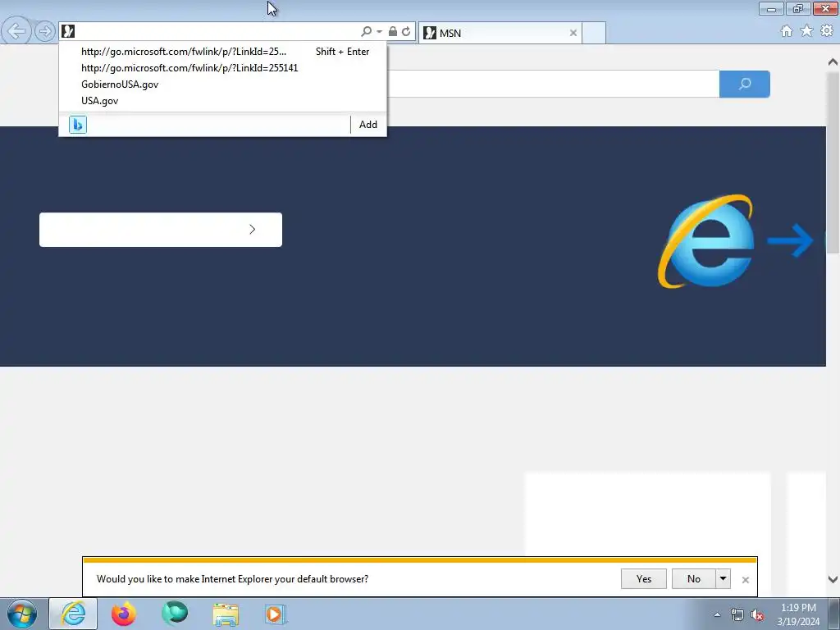Click Yes to set default browser
Image resolution: width=840 pixels, height=630 pixels.
[x=644, y=579]
